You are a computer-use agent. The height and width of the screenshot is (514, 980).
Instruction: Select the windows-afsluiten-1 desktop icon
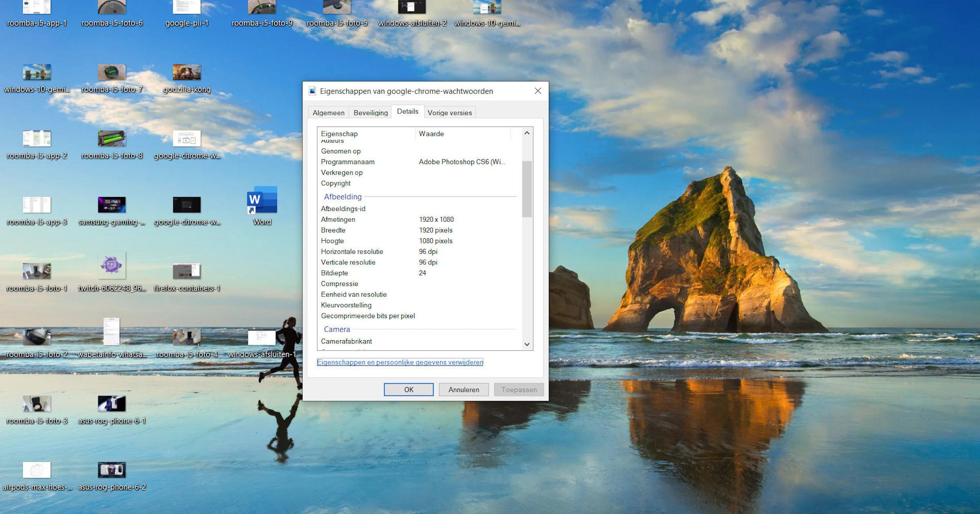(x=262, y=344)
